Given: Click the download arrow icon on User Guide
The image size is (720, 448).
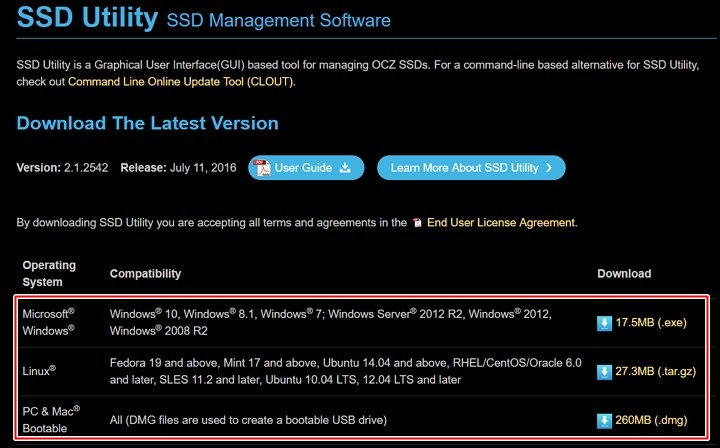Looking at the screenshot, I should pyautogui.click(x=345, y=168).
